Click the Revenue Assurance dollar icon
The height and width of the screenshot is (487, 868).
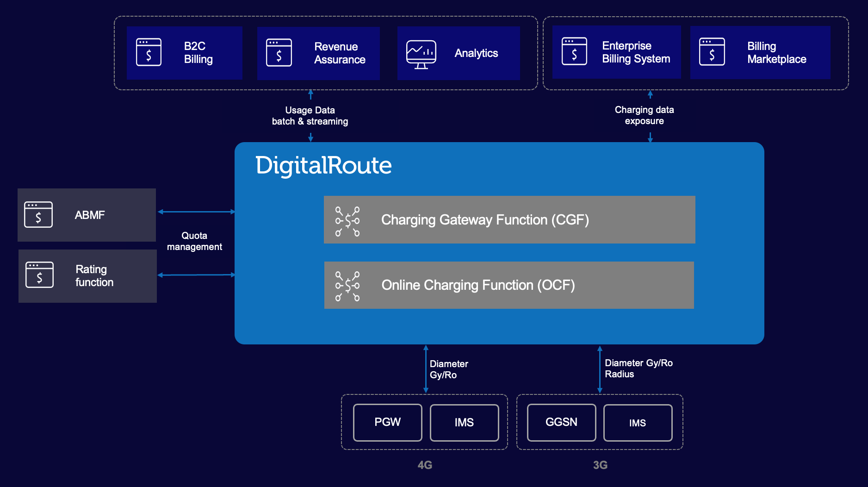[x=279, y=53]
